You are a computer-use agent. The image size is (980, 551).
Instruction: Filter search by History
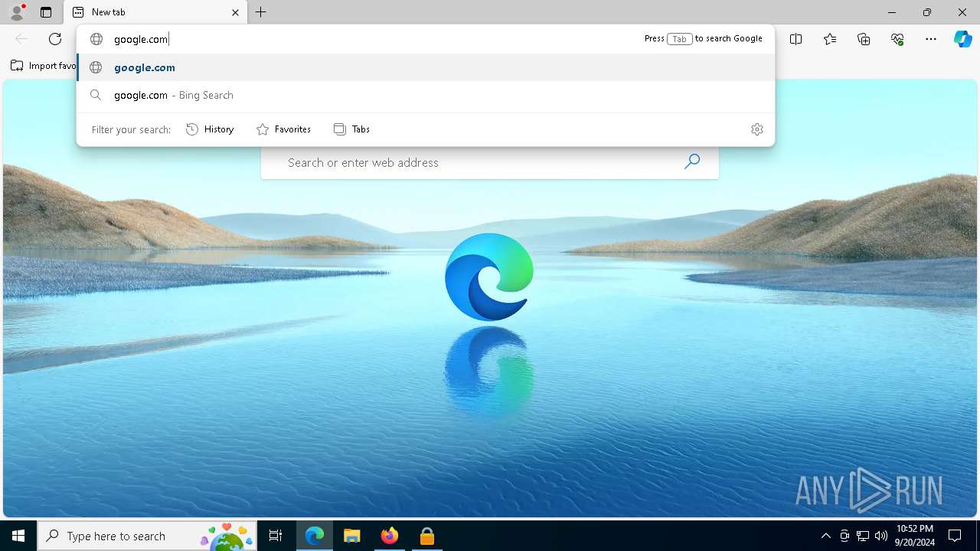[210, 129]
